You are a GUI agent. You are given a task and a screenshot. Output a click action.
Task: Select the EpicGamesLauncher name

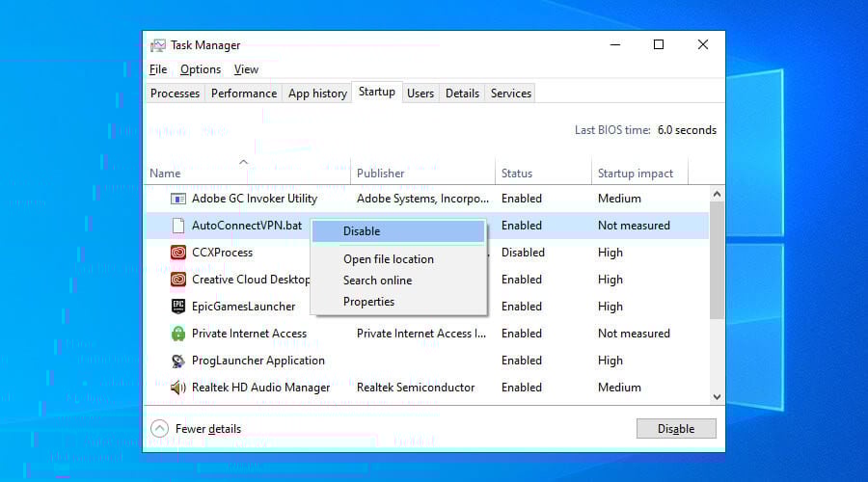(x=244, y=307)
